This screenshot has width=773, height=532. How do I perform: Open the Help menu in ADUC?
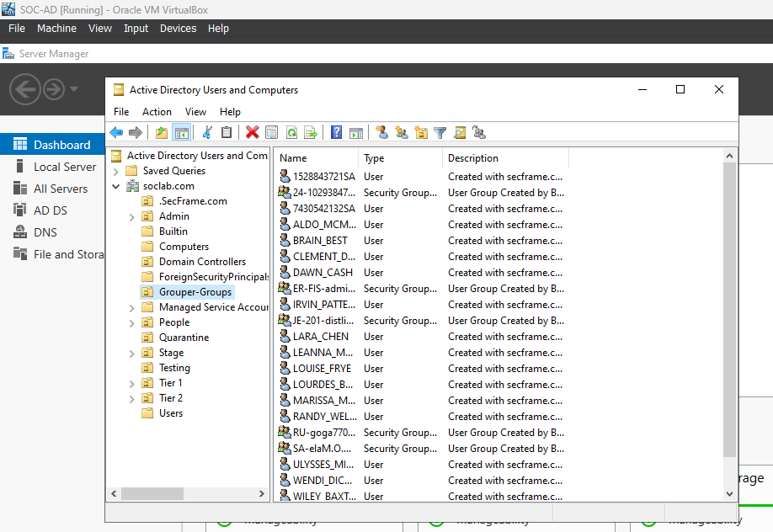[230, 112]
